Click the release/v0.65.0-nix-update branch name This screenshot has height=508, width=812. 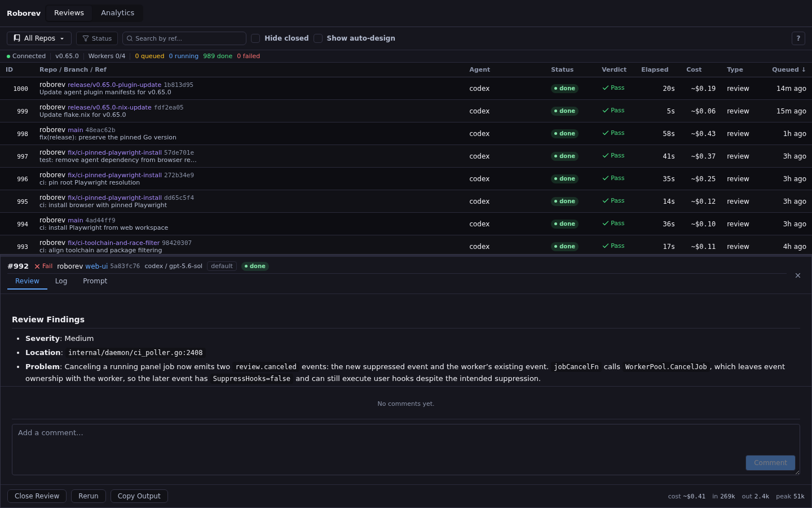tap(109, 107)
